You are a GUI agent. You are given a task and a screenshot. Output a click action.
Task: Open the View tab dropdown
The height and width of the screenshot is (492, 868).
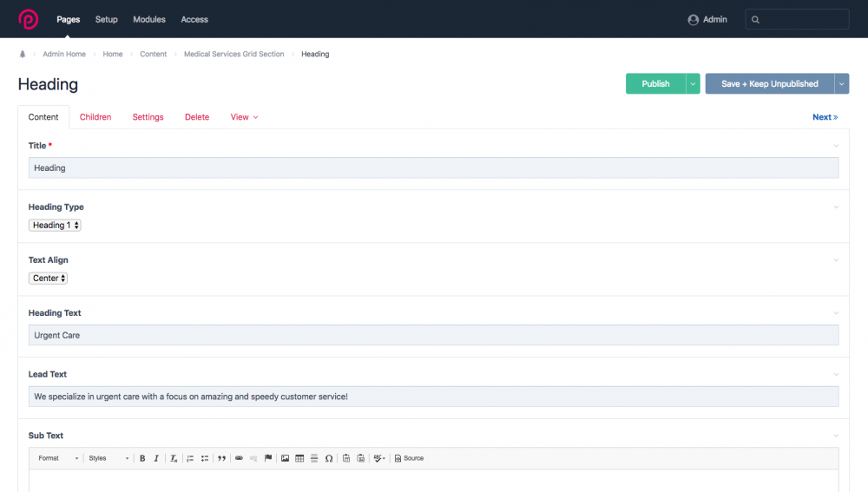pyautogui.click(x=244, y=117)
